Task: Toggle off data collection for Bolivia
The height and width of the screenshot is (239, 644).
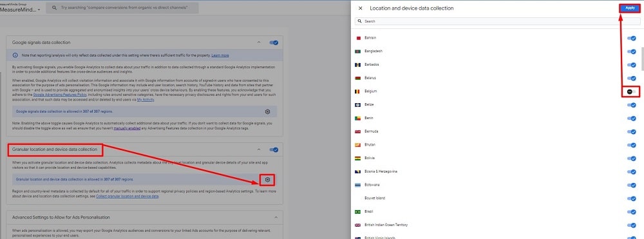Action: coord(631,158)
